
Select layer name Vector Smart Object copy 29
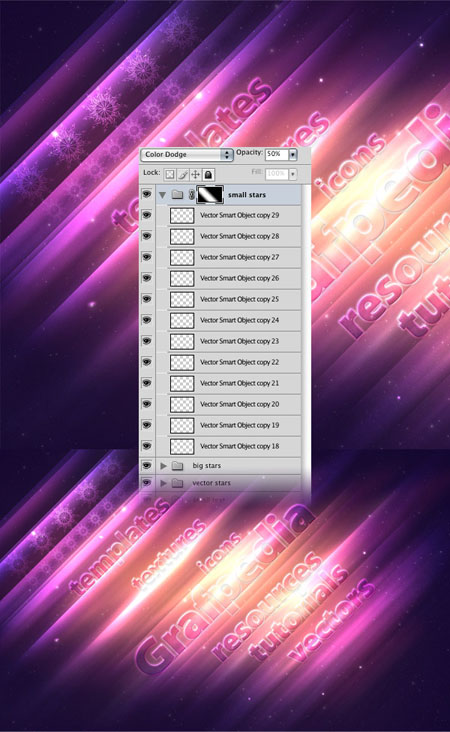tap(239, 215)
